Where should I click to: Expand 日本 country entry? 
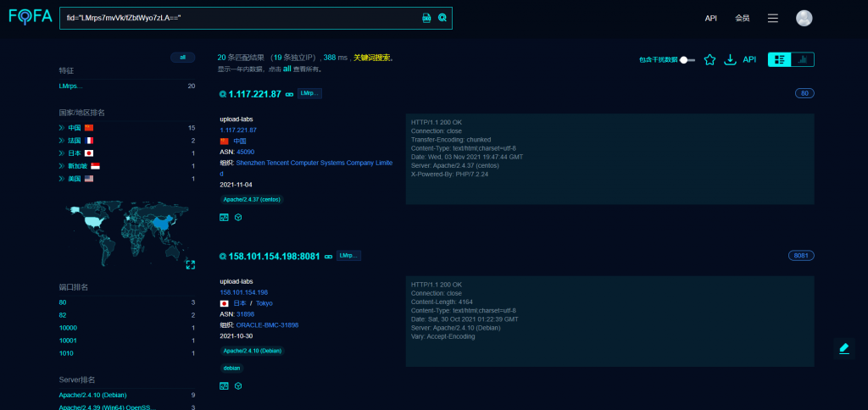coord(62,153)
